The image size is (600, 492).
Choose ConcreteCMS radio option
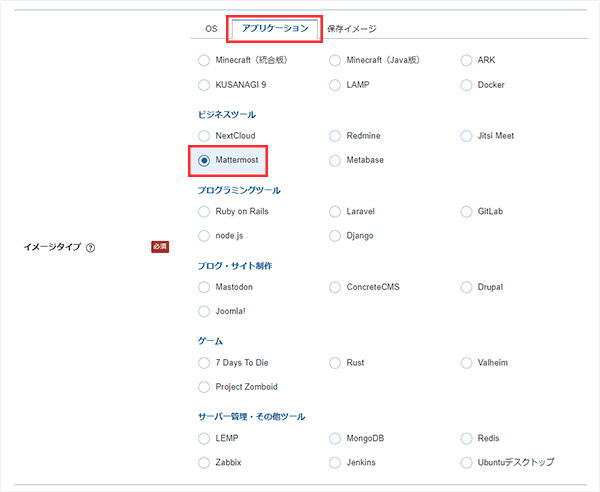pos(335,287)
